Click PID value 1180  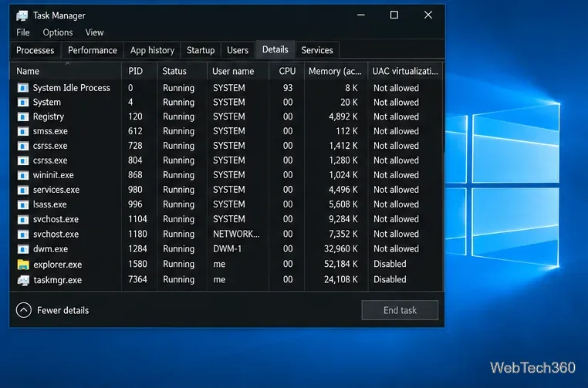click(x=137, y=234)
